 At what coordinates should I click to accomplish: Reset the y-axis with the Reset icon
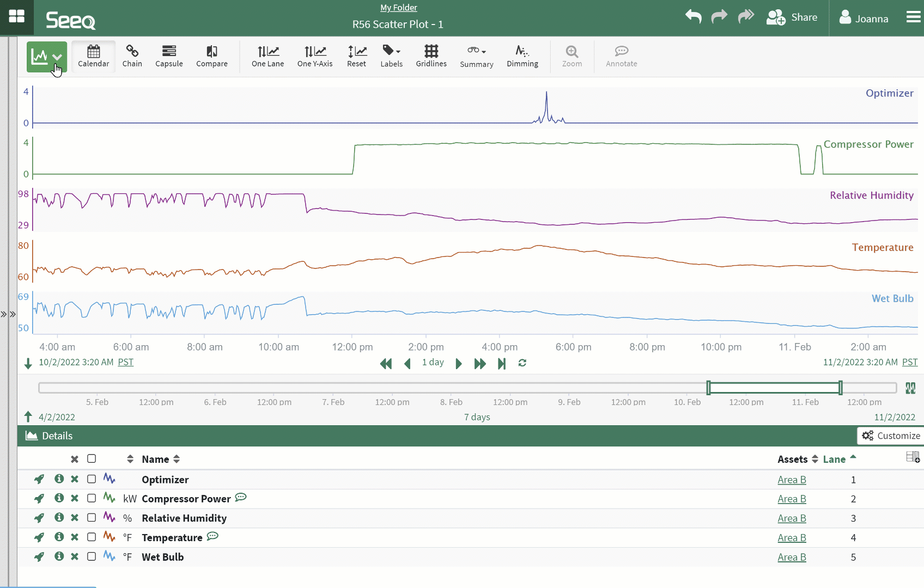(356, 56)
